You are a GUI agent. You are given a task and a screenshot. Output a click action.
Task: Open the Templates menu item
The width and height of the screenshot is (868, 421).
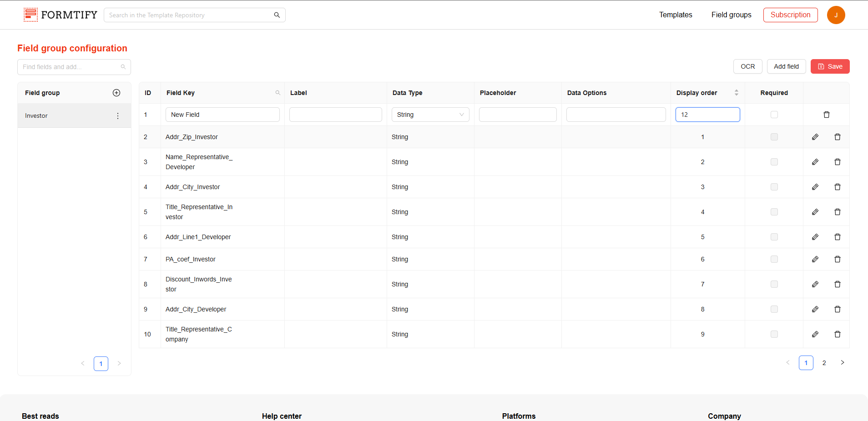point(676,15)
